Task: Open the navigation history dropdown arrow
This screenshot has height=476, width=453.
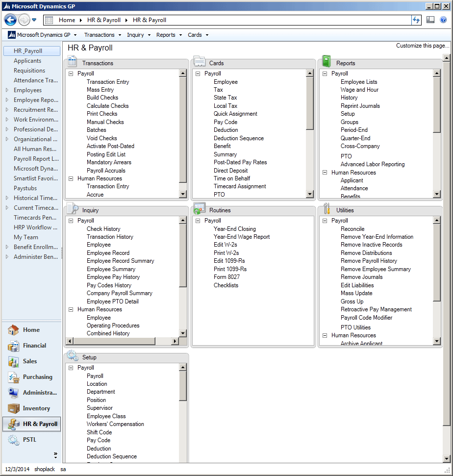Action: click(x=34, y=20)
